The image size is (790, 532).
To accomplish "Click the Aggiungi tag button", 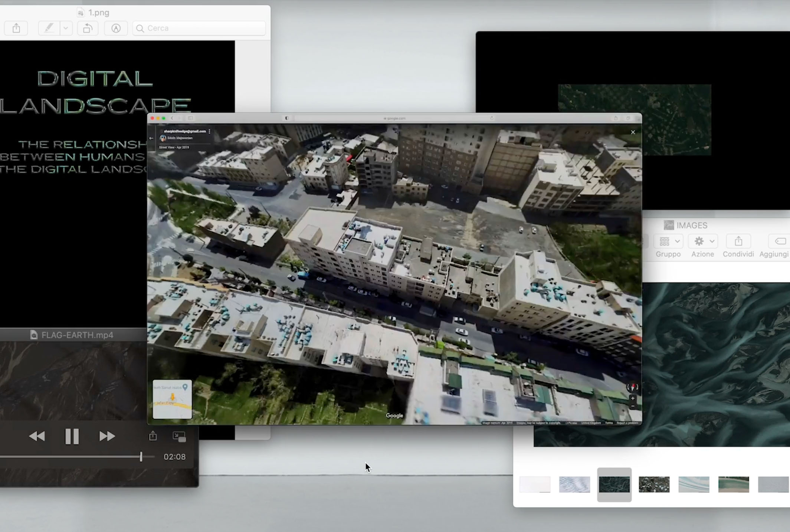I will pos(780,242).
